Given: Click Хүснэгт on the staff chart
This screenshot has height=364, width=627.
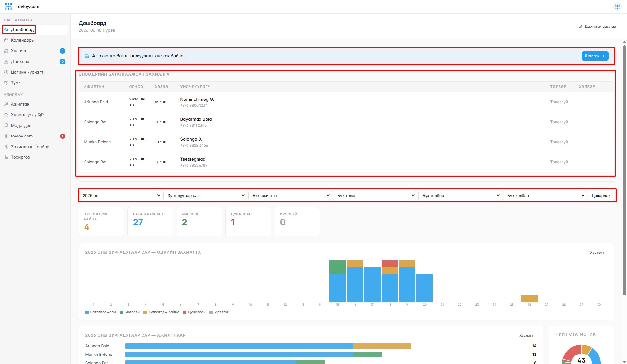Looking at the screenshot, I should click(526, 335).
